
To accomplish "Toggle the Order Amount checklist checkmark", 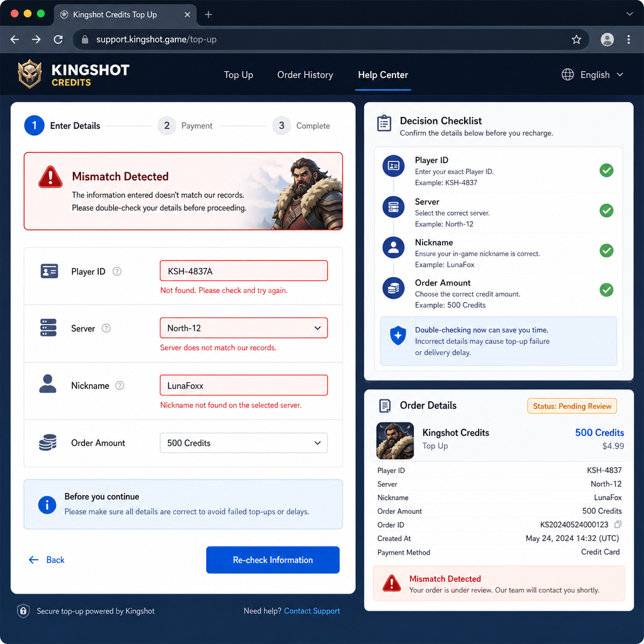I will [x=606, y=289].
